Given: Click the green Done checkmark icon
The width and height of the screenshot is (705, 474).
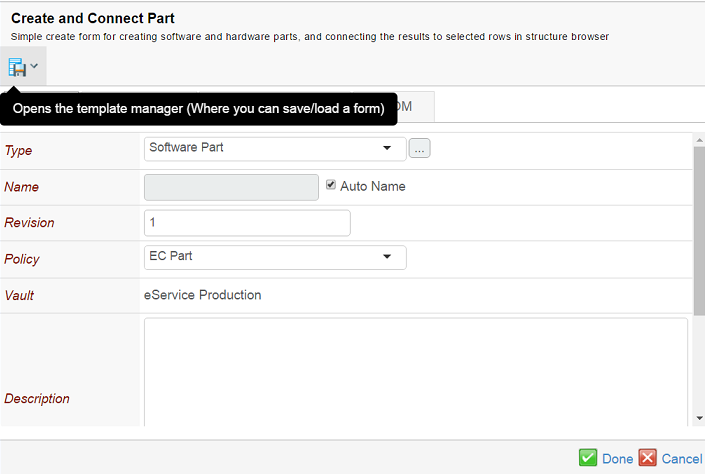Looking at the screenshot, I should pyautogui.click(x=588, y=458).
